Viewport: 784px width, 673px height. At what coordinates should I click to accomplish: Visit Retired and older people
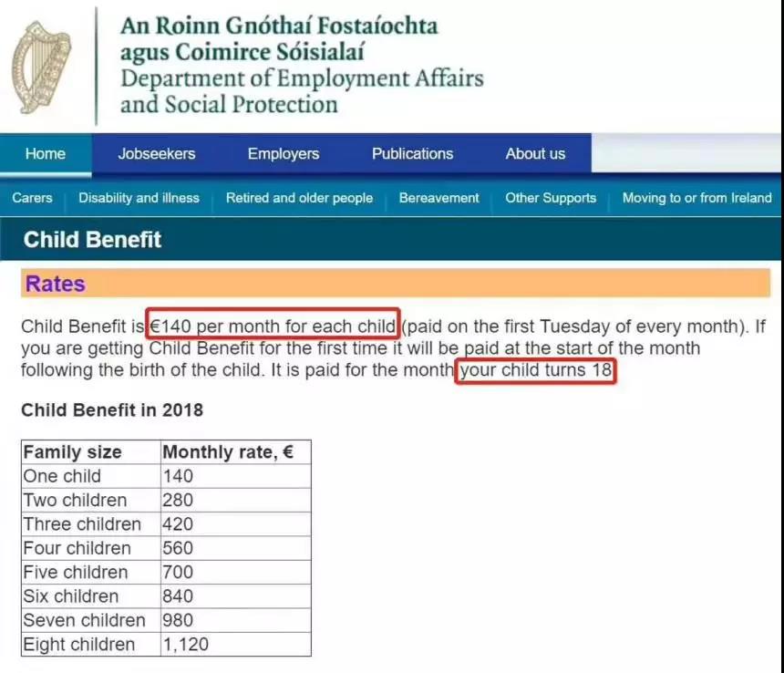[x=299, y=198]
